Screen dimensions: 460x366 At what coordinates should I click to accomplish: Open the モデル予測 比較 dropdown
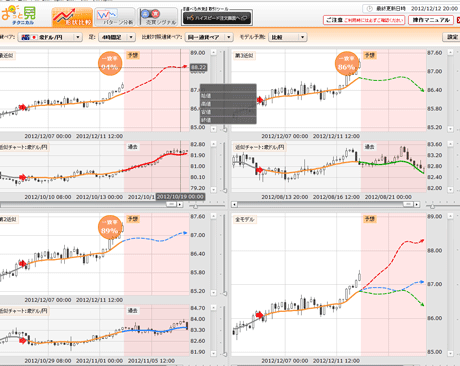[287, 37]
